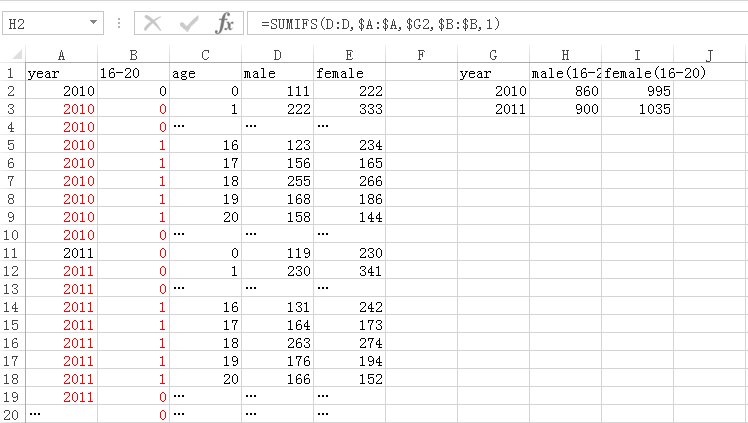
Task: Click the vertical dots handle beside Name Box
Action: tap(119, 22)
